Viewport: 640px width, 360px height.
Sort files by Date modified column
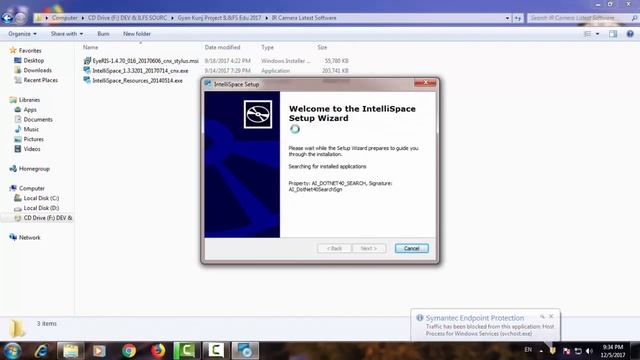pyautogui.click(x=222, y=47)
